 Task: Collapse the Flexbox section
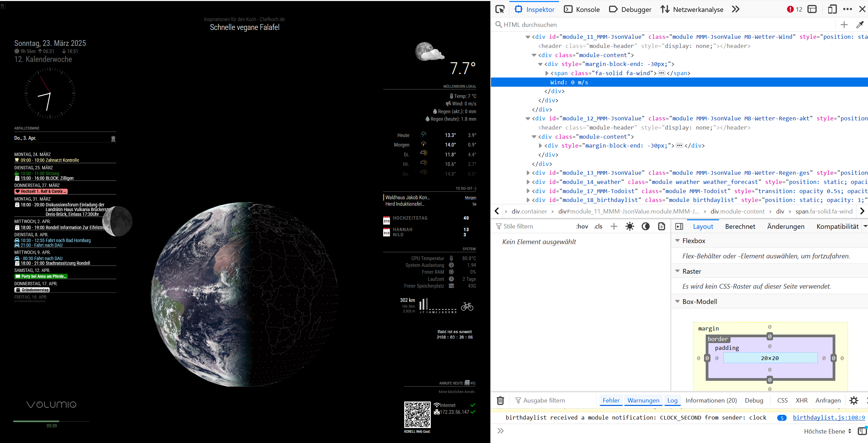tap(677, 241)
